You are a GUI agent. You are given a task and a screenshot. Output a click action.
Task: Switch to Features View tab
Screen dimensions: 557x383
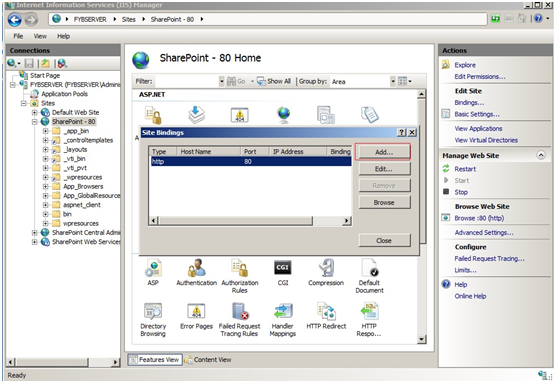(x=155, y=360)
